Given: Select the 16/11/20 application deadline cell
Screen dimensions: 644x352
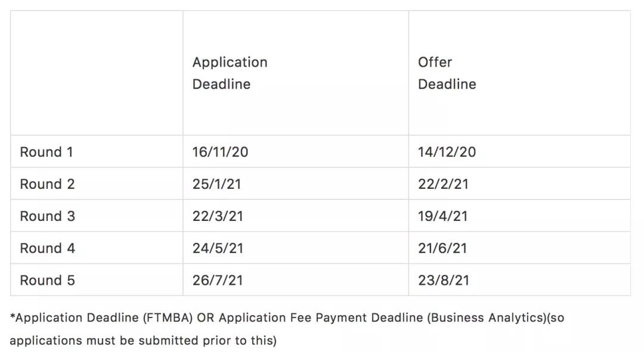Looking at the screenshot, I should click(x=220, y=152).
